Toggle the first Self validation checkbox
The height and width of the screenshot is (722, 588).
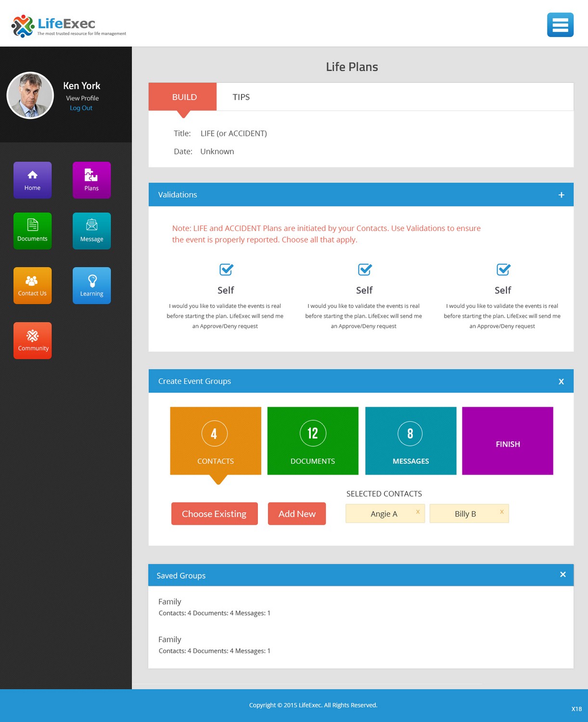226,270
